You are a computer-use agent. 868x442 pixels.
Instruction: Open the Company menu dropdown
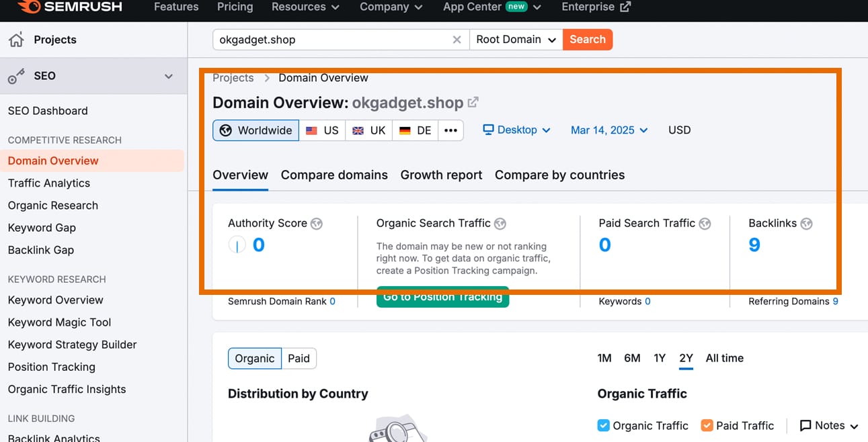tap(391, 7)
